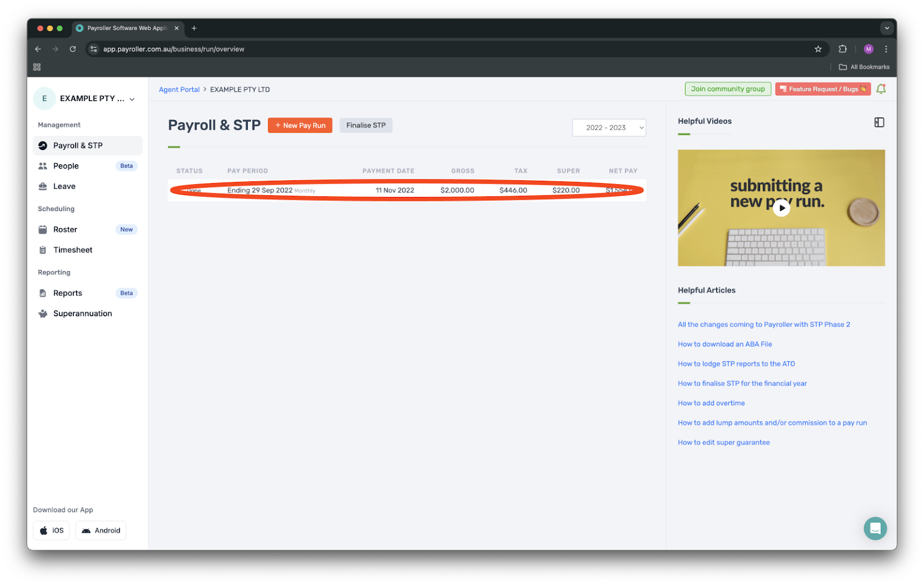Open Chrome profile avatar M
This screenshot has width=924, height=586.
[868, 49]
